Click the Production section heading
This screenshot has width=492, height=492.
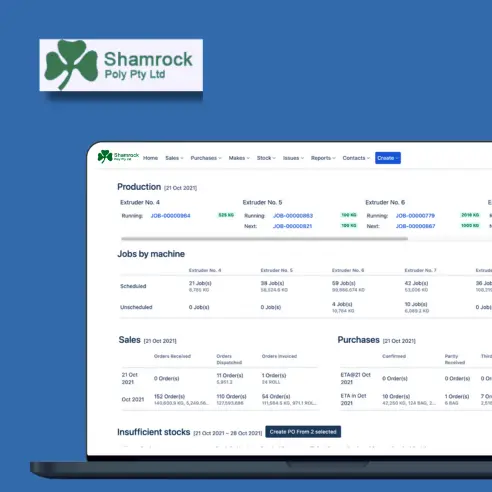[x=139, y=187]
